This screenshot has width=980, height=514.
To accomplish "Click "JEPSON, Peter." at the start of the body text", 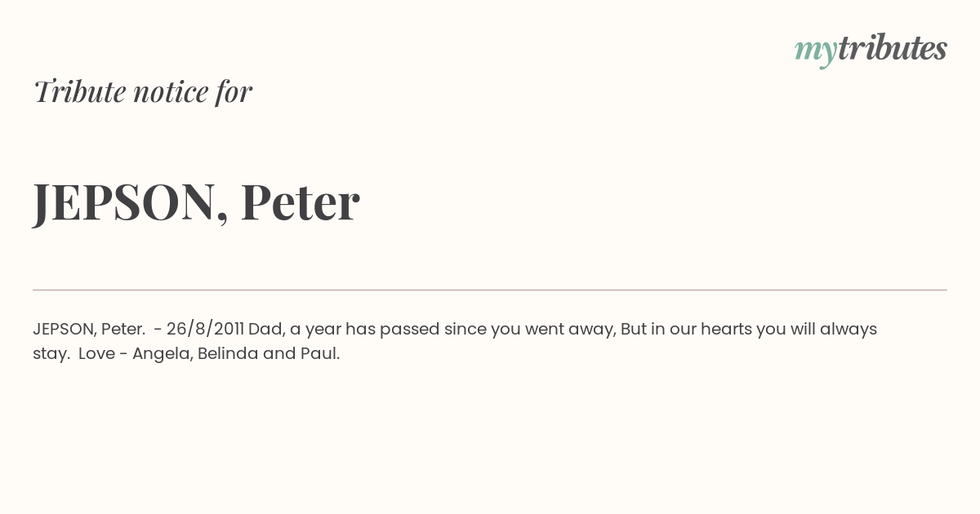I will (x=89, y=329).
